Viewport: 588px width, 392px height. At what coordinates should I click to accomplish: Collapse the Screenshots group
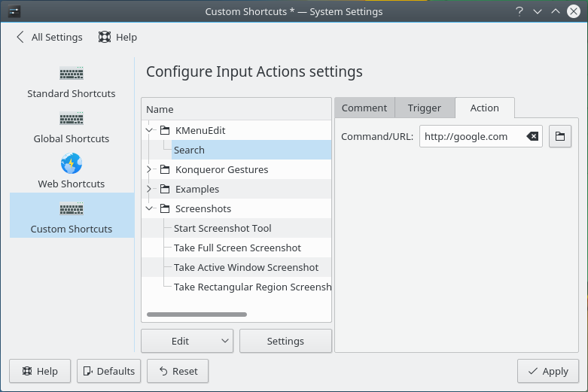click(149, 208)
